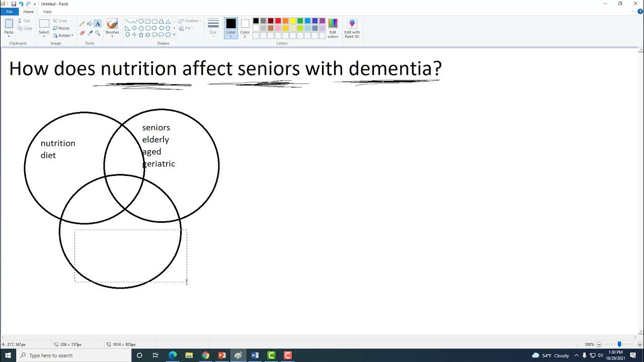The width and height of the screenshot is (644, 362).
Task: Open the shape Fill dropdown
Action: [x=186, y=28]
